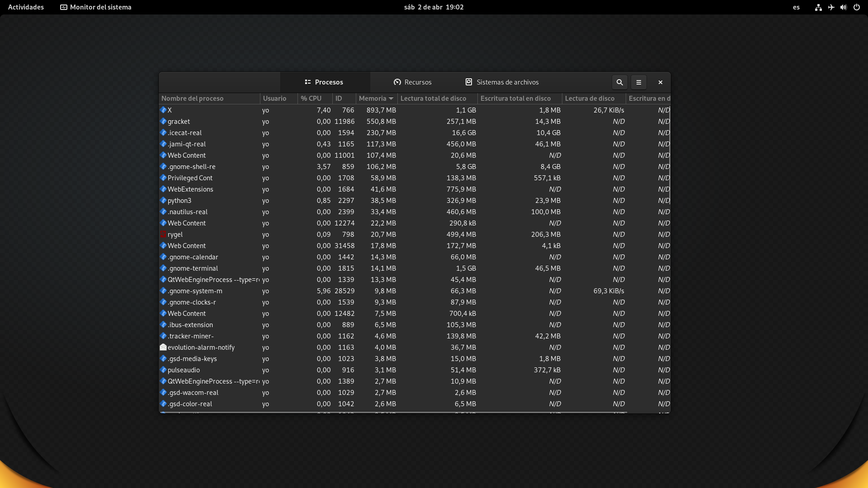Click the X process icon

pos(163,110)
